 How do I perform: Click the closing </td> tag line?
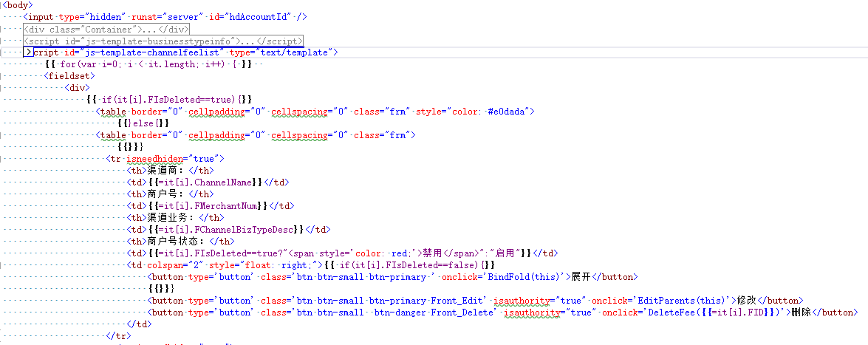tap(138, 324)
